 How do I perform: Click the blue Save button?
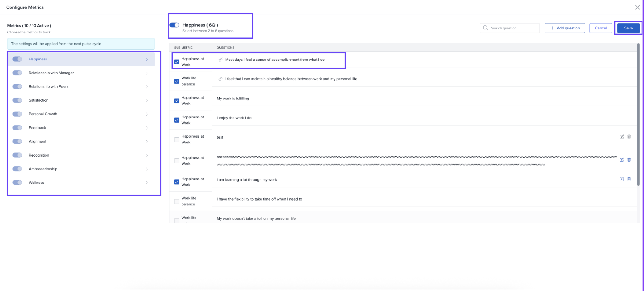628,28
